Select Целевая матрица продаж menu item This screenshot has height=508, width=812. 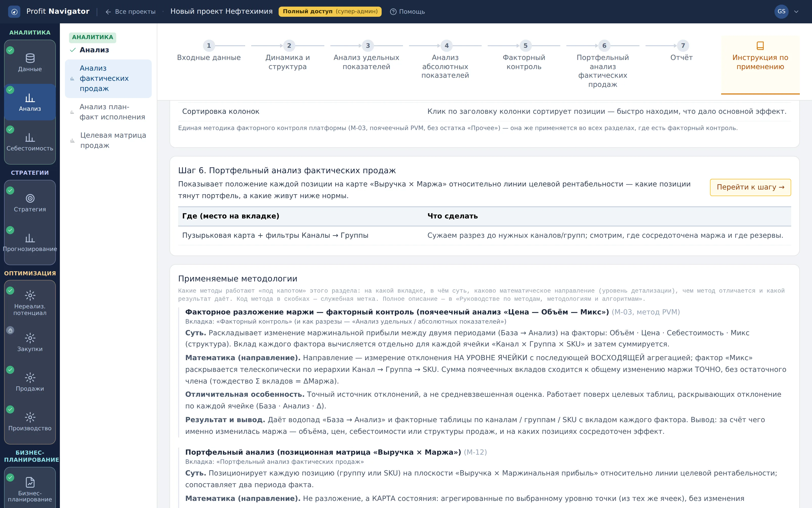108,140
